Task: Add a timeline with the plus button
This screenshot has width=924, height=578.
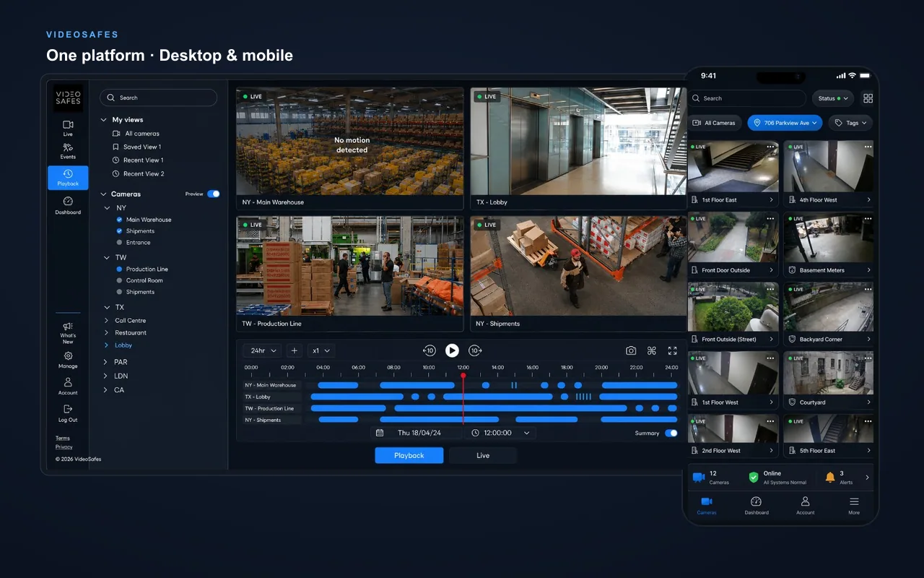Action: 294,350
